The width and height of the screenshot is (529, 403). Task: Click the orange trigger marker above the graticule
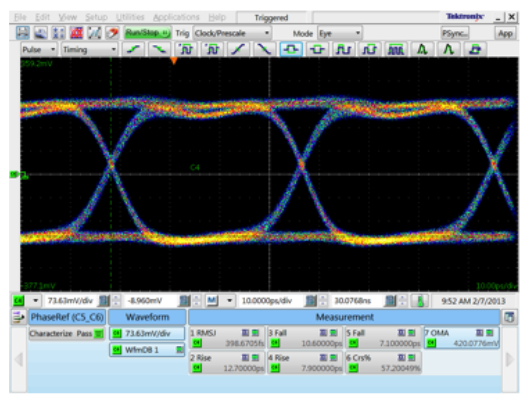[174, 61]
